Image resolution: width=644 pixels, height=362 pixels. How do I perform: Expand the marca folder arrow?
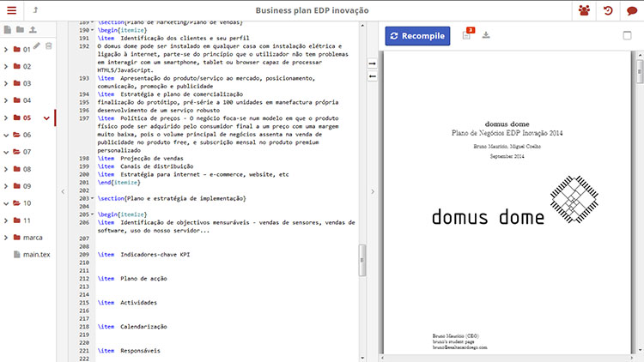click(x=6, y=238)
